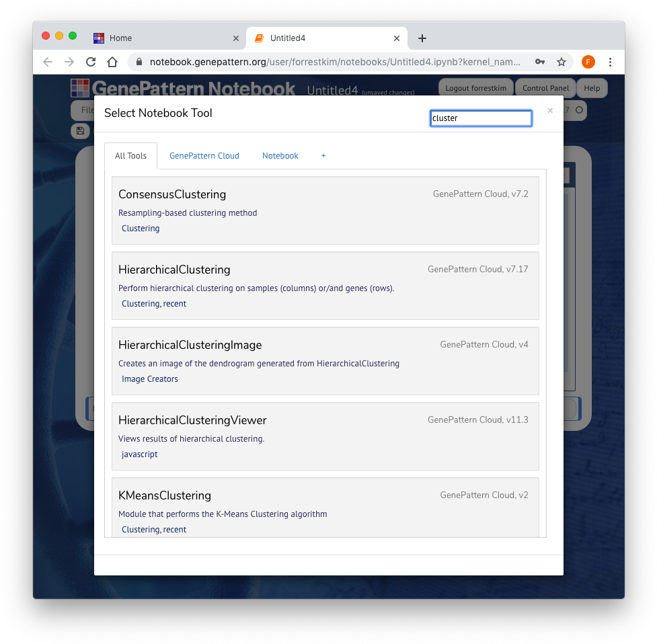Screen dimensions: 657x644
Task: Open the Chrome three-dot menu
Action: pos(610,62)
